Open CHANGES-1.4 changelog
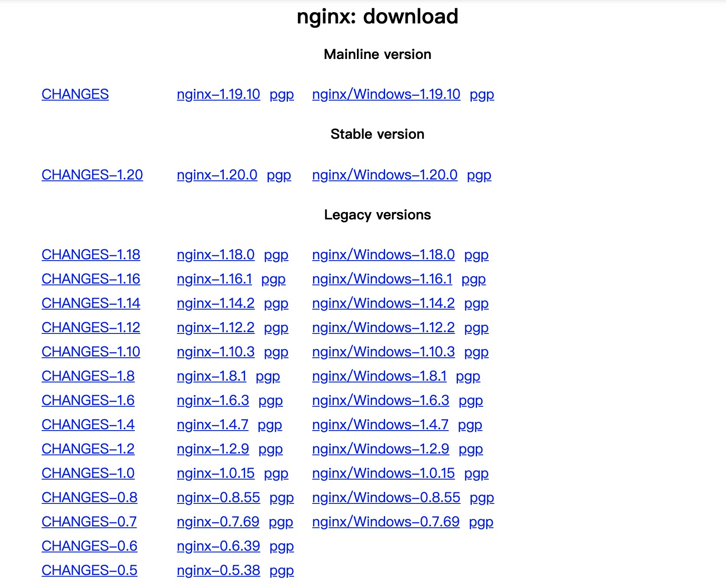 88,425
